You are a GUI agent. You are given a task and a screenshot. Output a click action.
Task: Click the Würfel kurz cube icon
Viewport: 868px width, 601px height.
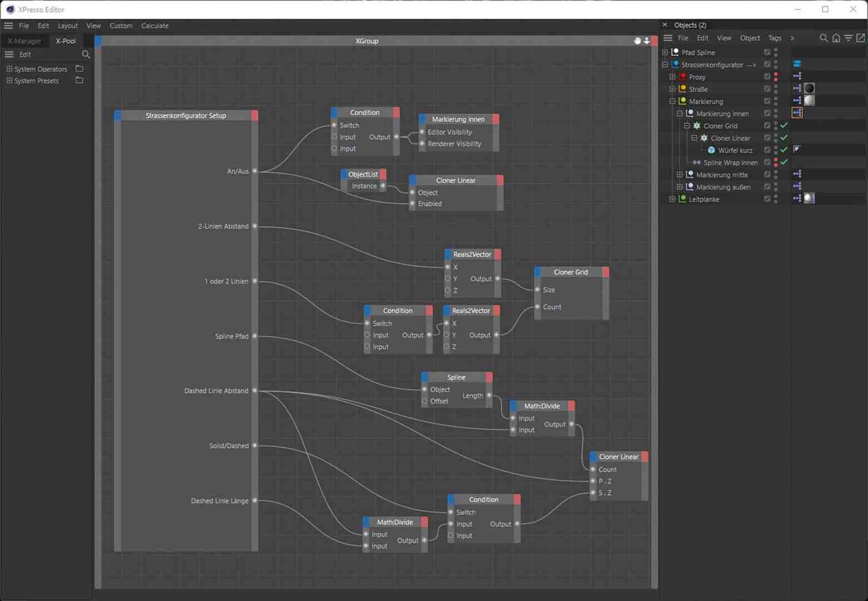[x=712, y=150]
